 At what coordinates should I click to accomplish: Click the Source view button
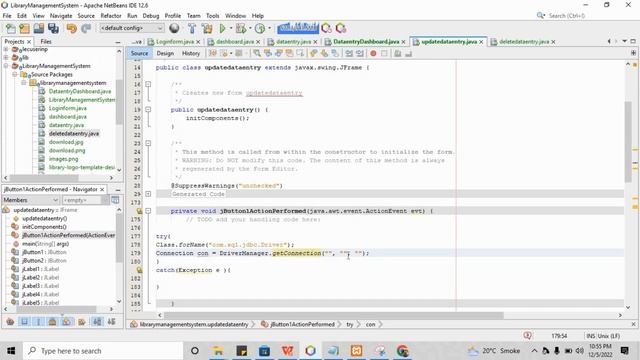click(140, 53)
